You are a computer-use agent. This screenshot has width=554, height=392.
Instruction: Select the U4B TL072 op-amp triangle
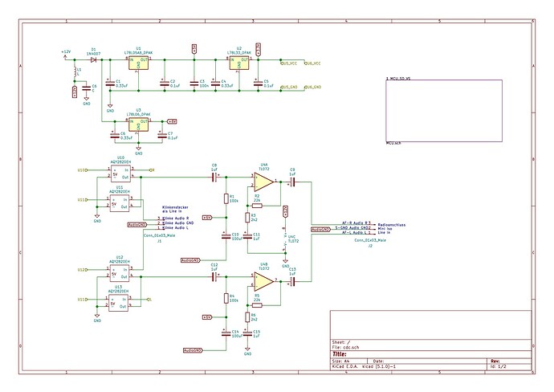tap(263, 281)
